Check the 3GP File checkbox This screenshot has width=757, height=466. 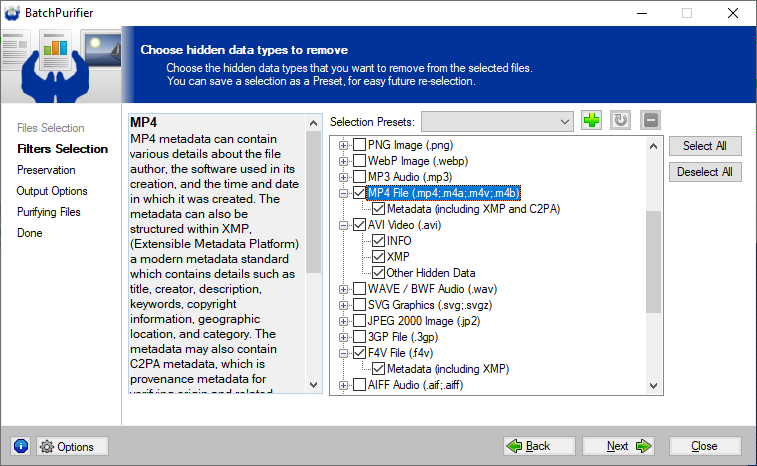pyautogui.click(x=359, y=337)
